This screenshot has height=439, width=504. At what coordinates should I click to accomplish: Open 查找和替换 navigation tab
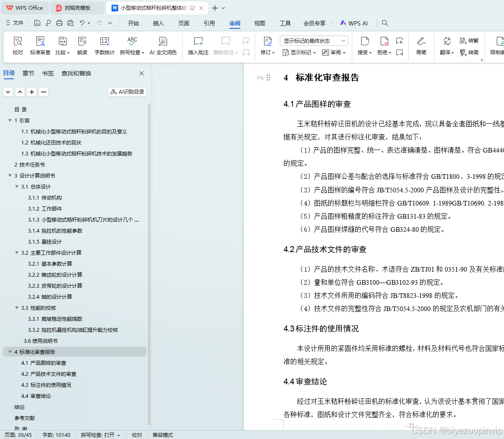(x=76, y=73)
